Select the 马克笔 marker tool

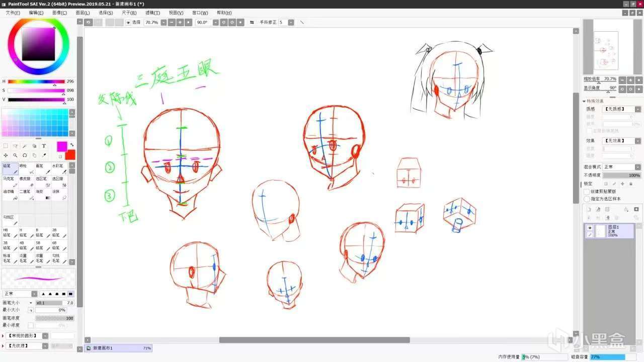[x=11, y=182]
